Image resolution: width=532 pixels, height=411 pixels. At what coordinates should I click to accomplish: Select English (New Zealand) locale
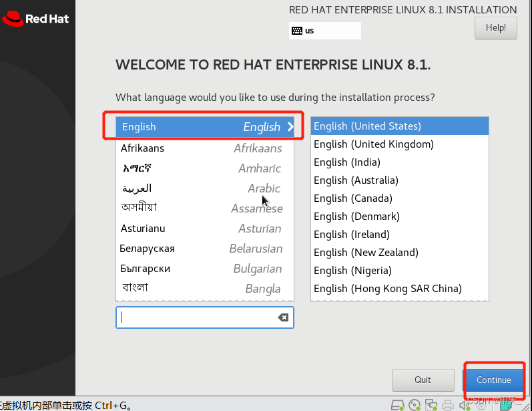click(400, 253)
